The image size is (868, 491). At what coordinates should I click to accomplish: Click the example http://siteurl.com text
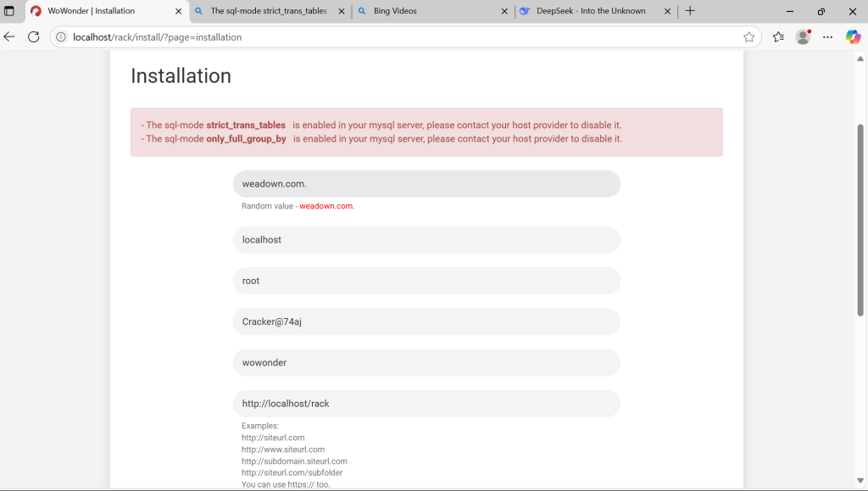pos(273,438)
